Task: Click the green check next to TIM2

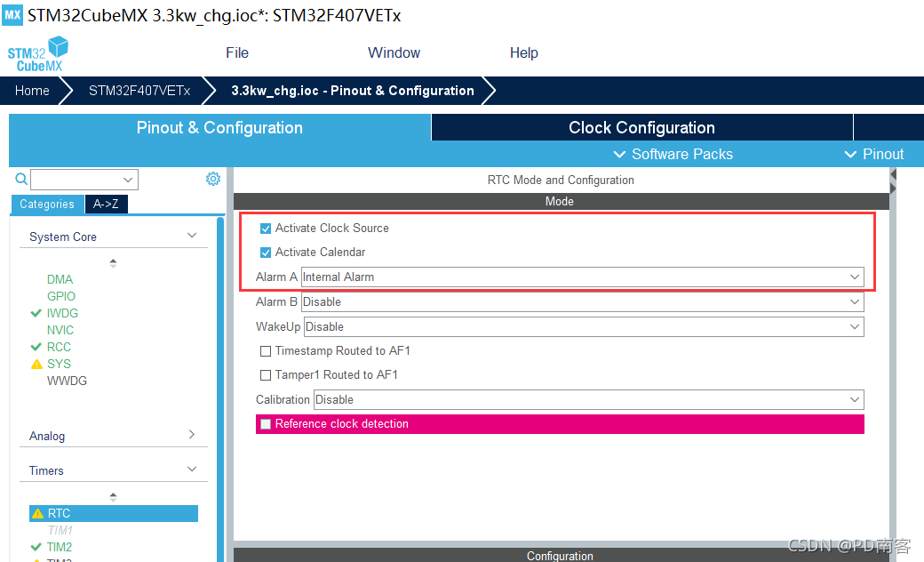Action: coord(36,547)
